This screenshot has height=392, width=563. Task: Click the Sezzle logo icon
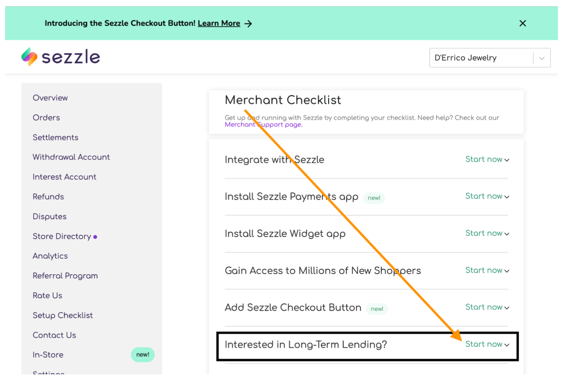pyautogui.click(x=29, y=57)
